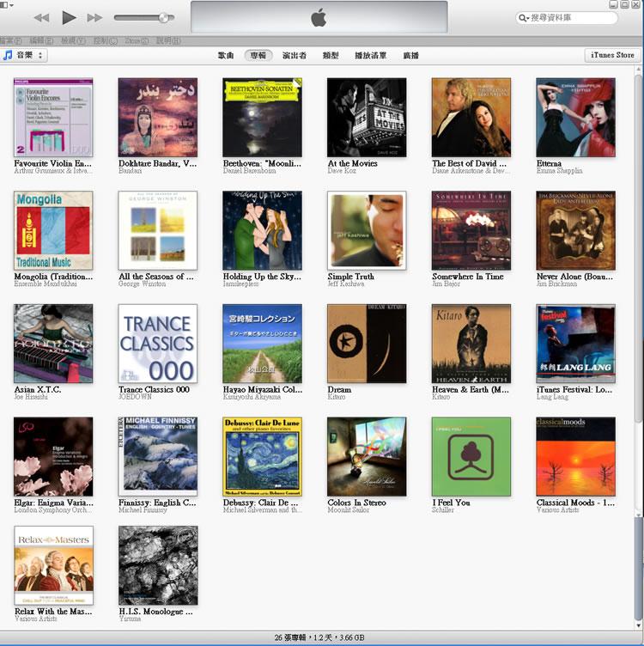644x646 pixels.
Task: Open the 檢視(V) menu
Action: coord(73,40)
